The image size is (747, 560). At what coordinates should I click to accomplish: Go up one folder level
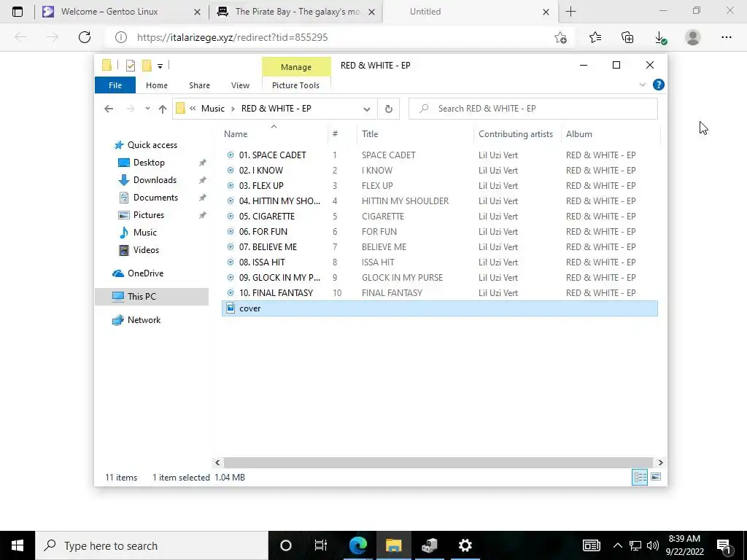coord(163,109)
